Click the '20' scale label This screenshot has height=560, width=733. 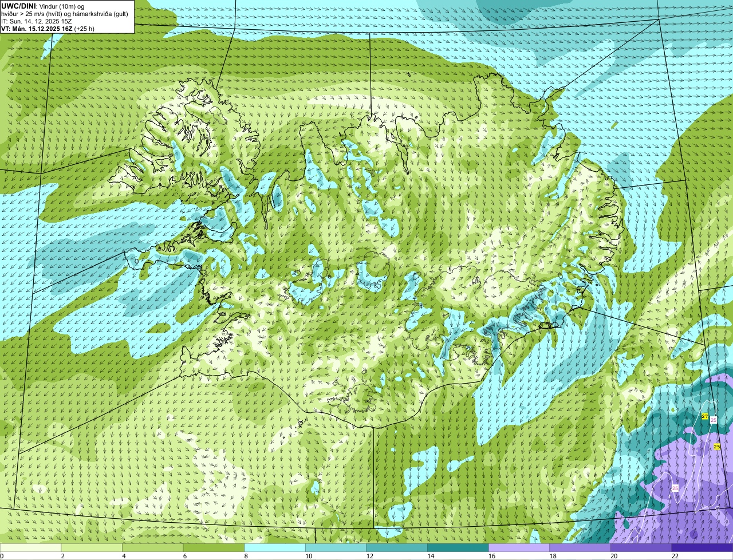point(614,556)
